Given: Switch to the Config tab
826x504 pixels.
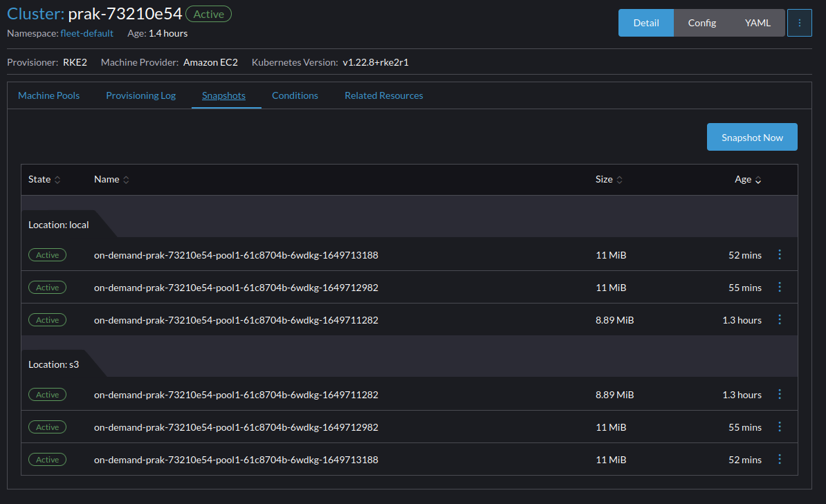Looking at the screenshot, I should click(701, 22).
